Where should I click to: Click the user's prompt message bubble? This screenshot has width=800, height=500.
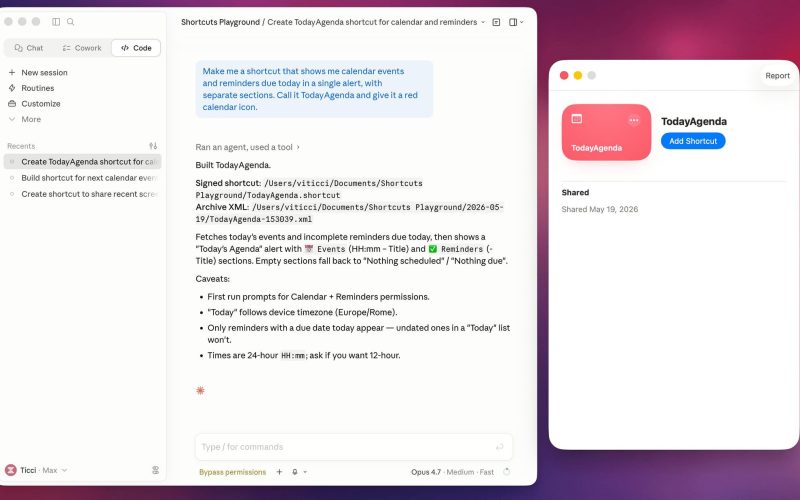point(314,89)
